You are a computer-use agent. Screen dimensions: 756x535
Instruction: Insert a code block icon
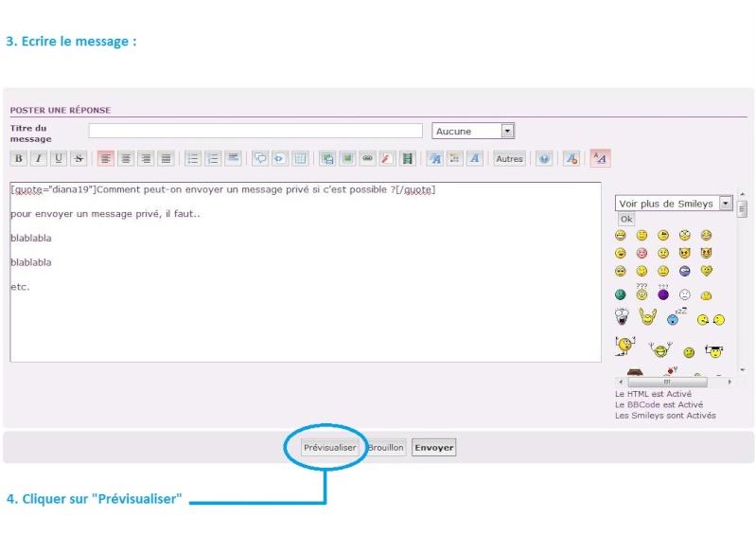tap(280, 158)
